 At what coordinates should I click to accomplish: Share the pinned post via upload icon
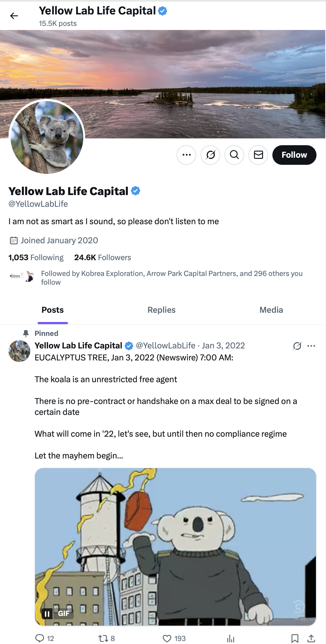pos(311,638)
